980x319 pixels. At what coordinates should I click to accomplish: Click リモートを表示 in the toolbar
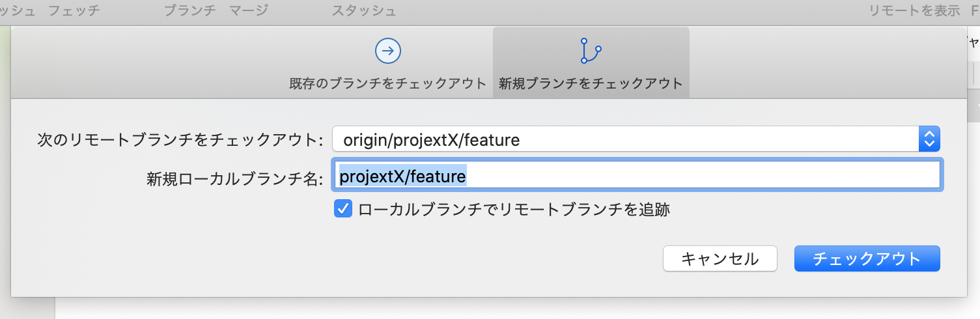[915, 10]
